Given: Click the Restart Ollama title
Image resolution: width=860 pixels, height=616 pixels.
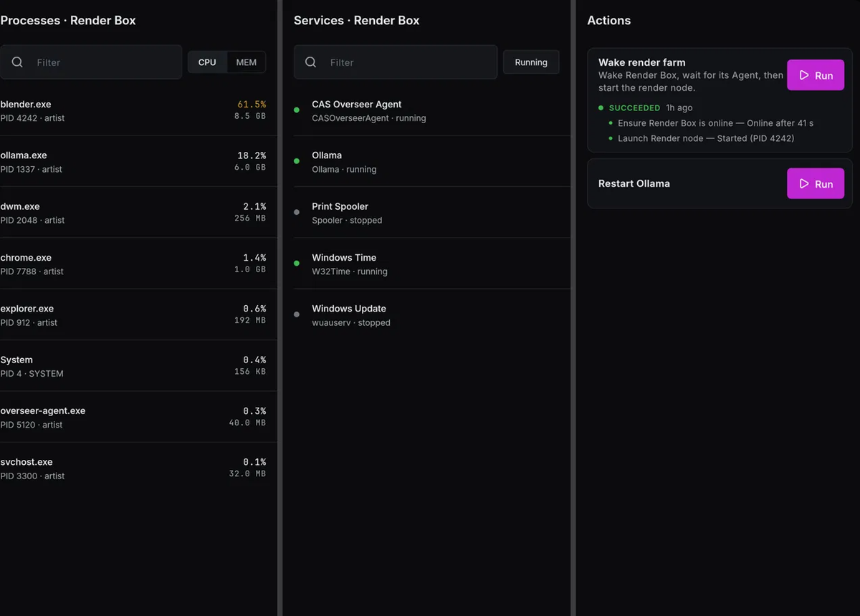Looking at the screenshot, I should 634,183.
